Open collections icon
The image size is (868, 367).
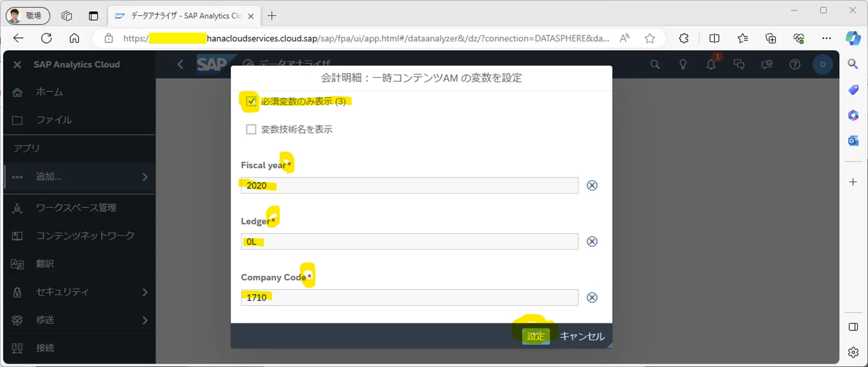[x=771, y=38]
